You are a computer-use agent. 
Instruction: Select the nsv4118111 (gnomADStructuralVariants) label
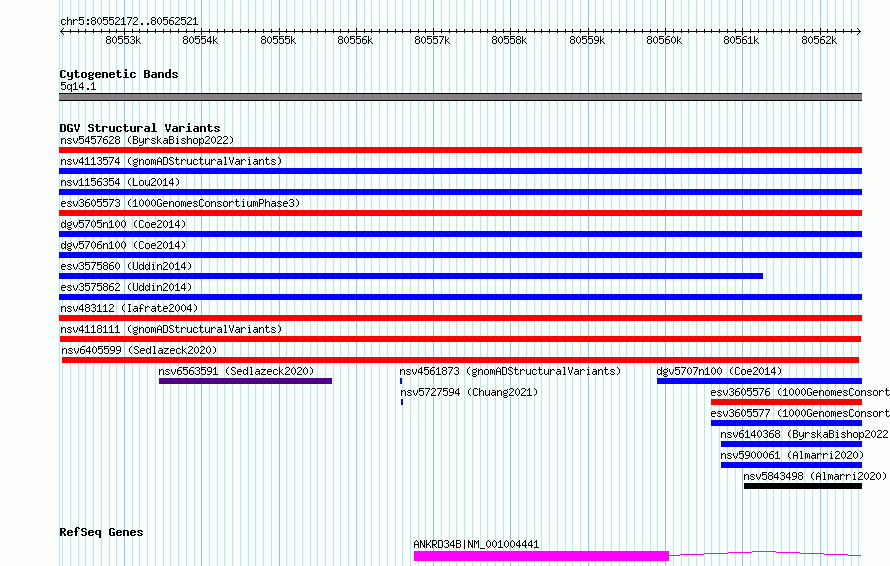click(x=171, y=329)
